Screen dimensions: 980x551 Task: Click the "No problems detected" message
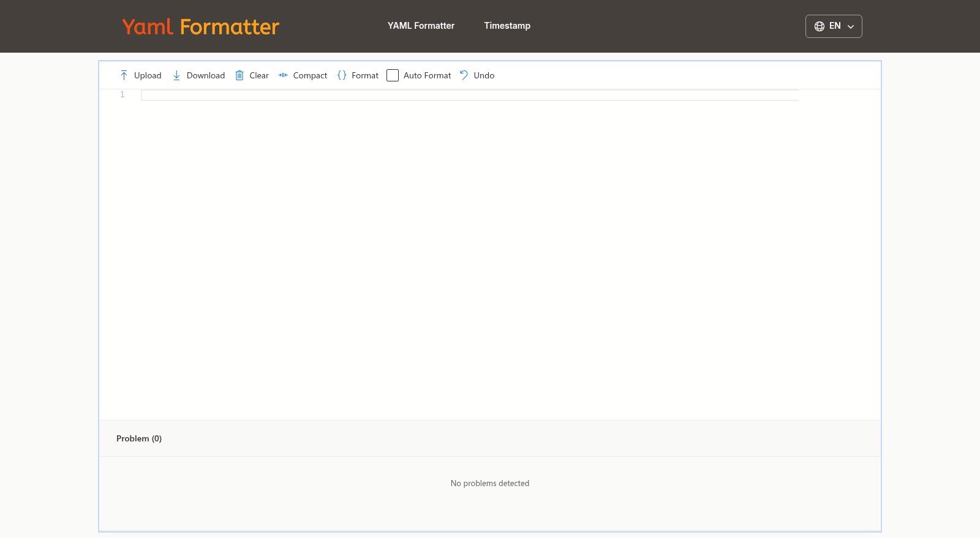coord(490,483)
